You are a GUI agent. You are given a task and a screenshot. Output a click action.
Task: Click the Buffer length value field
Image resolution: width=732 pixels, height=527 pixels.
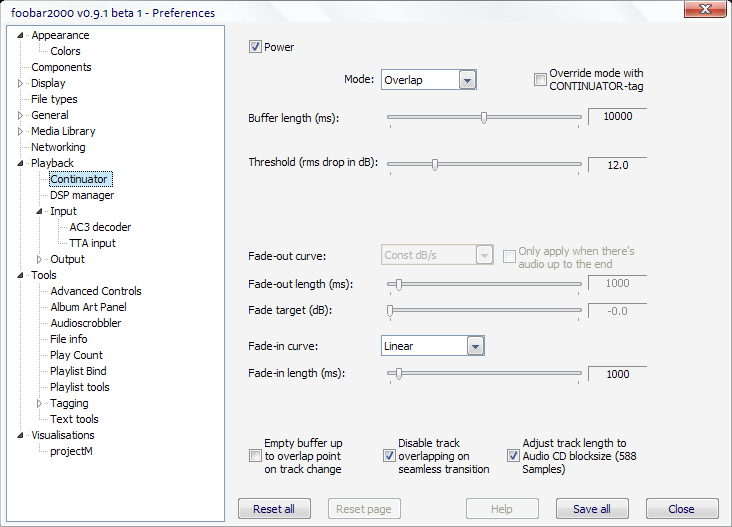(617, 116)
